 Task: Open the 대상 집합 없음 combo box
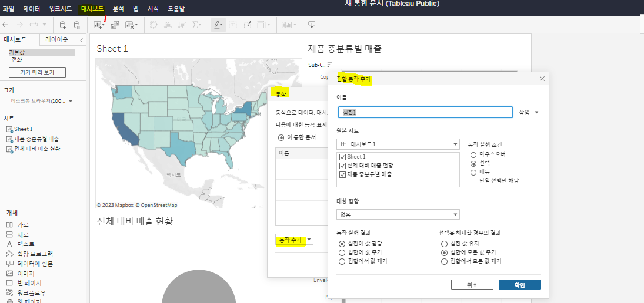pos(398,214)
